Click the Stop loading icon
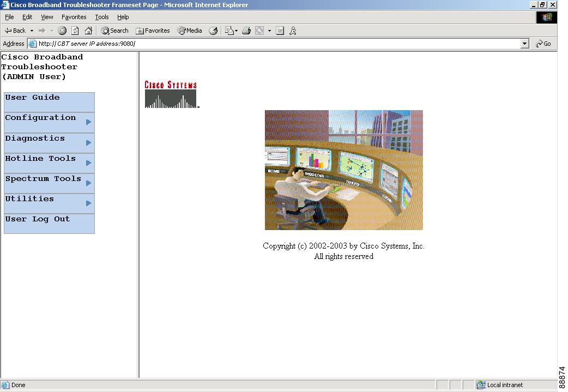 pos(62,31)
